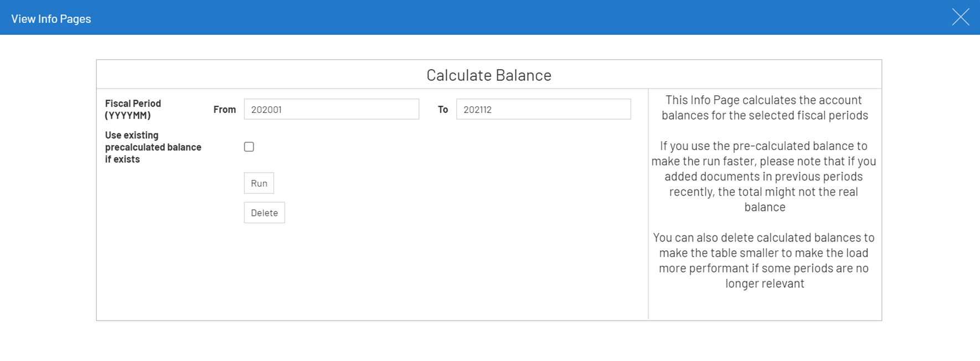980x361 pixels.
Task: Click the empty blue header bar center
Action: coord(490,17)
